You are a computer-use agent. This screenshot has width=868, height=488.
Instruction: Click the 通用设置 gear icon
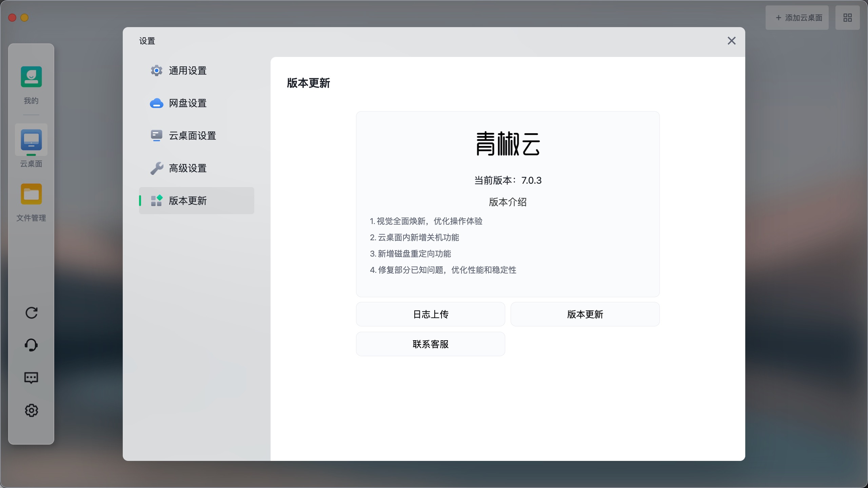[156, 70]
